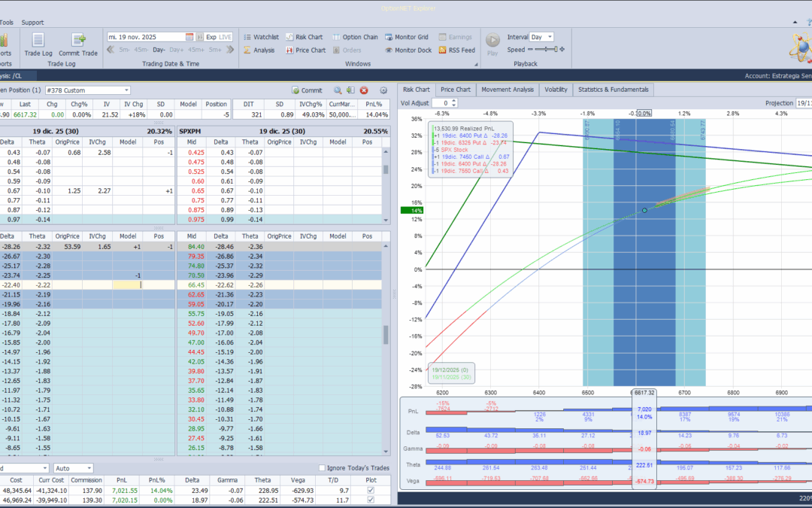The image size is (812, 508).
Task: Start playback with the Play button
Action: (x=492, y=44)
